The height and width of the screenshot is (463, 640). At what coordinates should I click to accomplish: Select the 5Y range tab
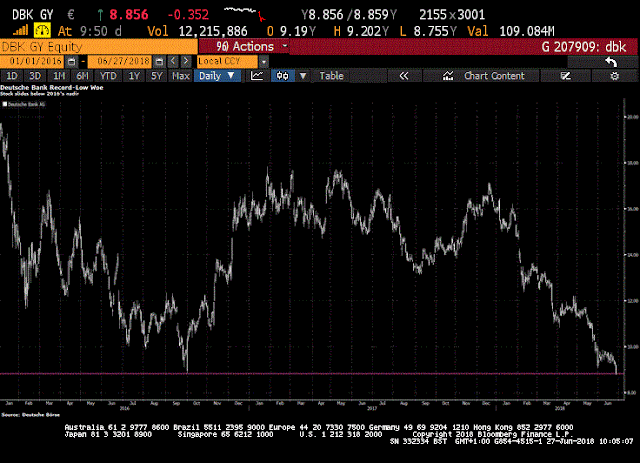(x=157, y=76)
